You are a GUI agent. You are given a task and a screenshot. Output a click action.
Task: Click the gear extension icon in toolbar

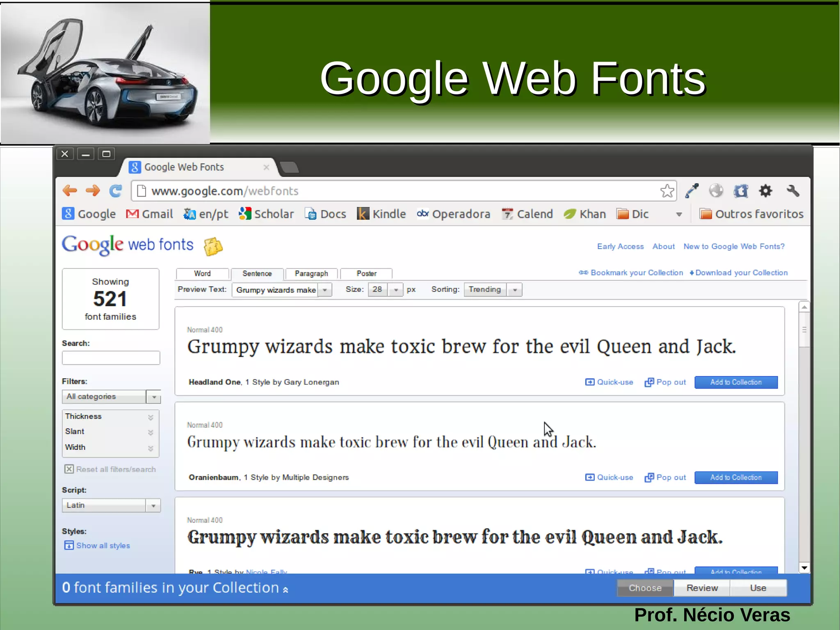tap(765, 190)
